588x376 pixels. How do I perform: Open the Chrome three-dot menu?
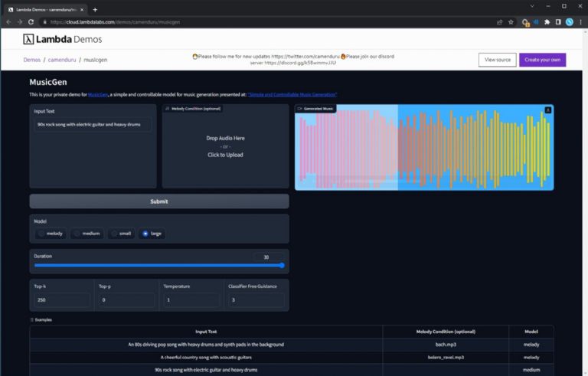click(x=580, y=22)
